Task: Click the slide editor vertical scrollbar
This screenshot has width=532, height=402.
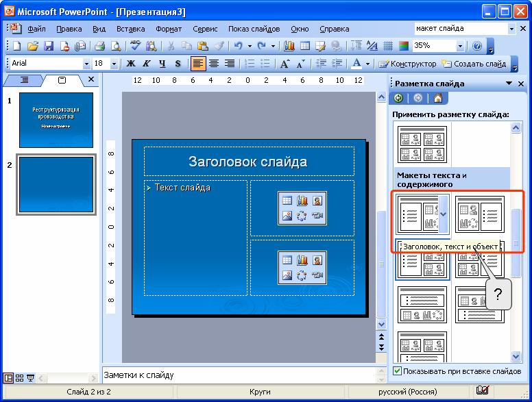Action: [381, 264]
